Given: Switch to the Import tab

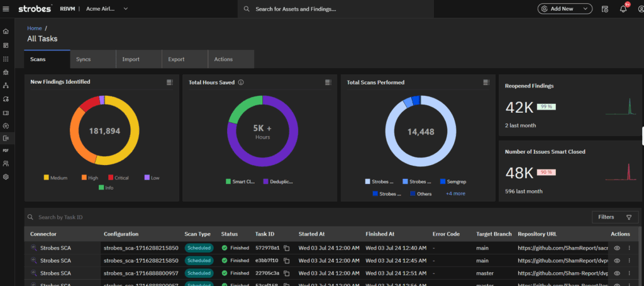Looking at the screenshot, I should coord(131,59).
